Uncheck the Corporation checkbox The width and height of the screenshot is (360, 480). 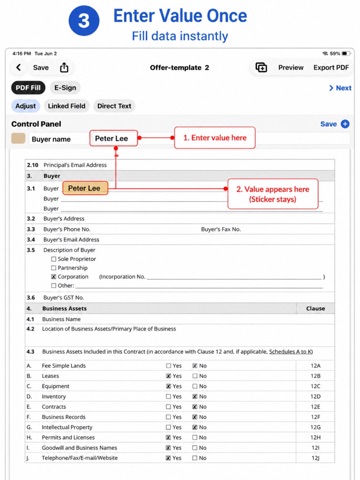[x=53, y=277]
